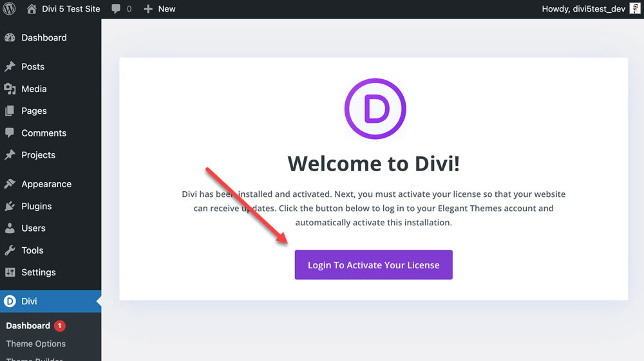Open the Comments menu in sidebar
This screenshot has height=361, width=644.
point(44,133)
